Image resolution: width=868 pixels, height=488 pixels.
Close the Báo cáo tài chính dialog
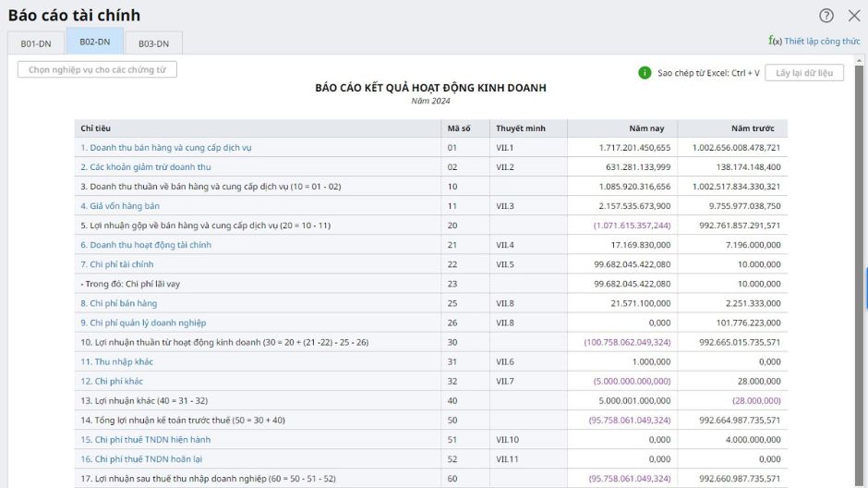[x=854, y=16]
